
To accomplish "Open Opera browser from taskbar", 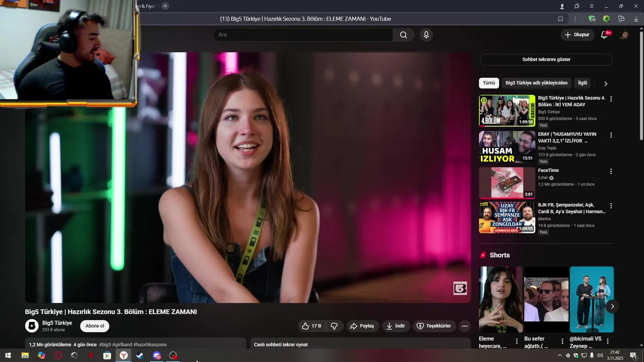I will (58, 355).
